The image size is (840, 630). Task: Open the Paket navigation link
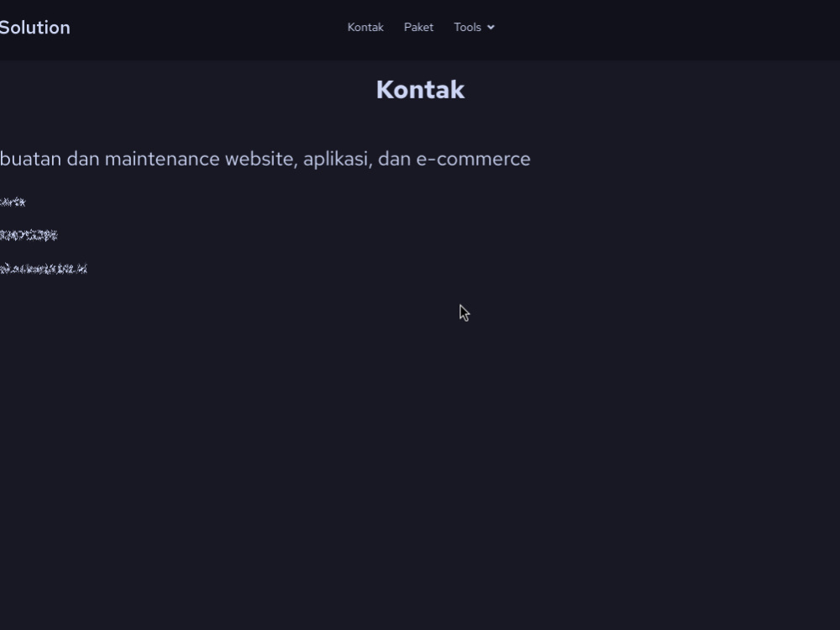click(x=418, y=28)
